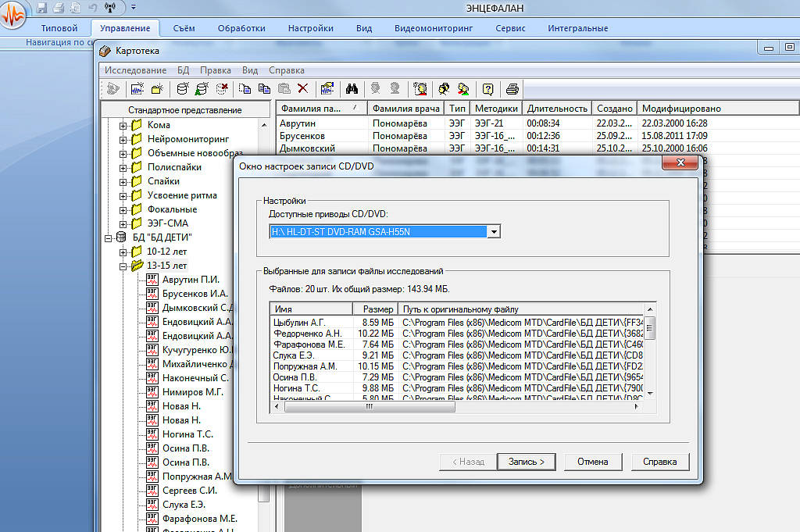Expand the Полиспайки folder node
800x532 pixels.
click(123, 168)
